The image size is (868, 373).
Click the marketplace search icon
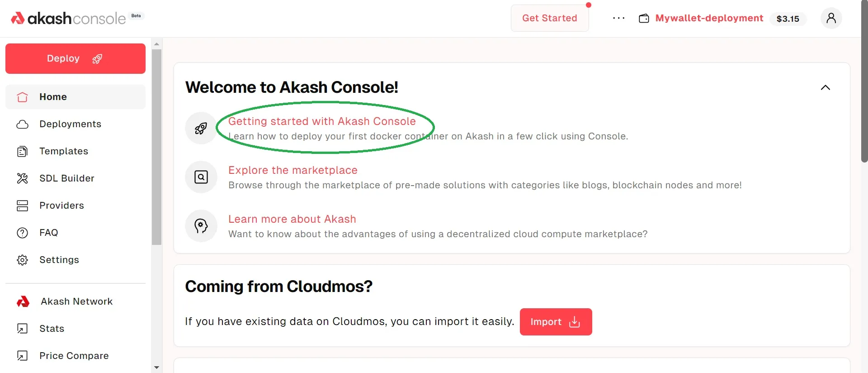(x=201, y=177)
